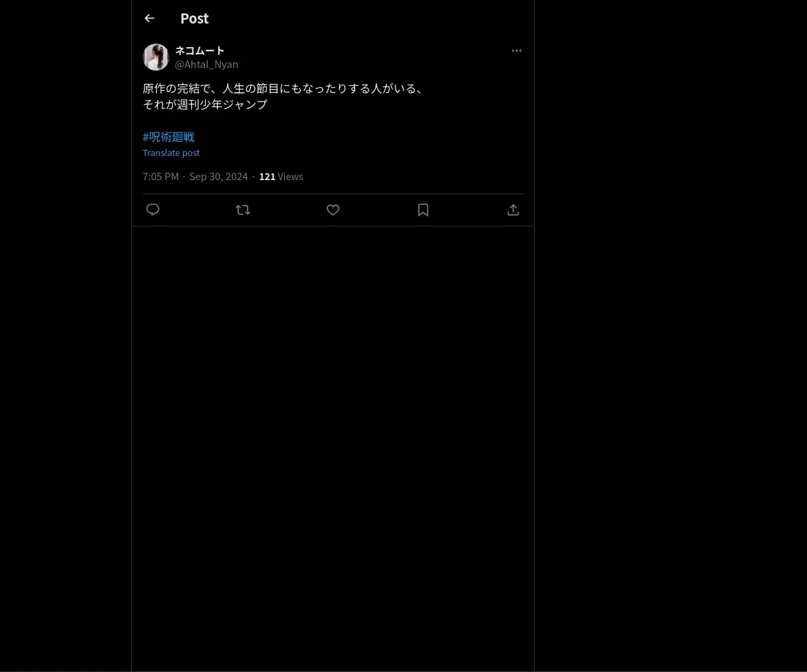Click the Sep 30, 2024 date
This screenshot has width=807, height=672.
219,177
